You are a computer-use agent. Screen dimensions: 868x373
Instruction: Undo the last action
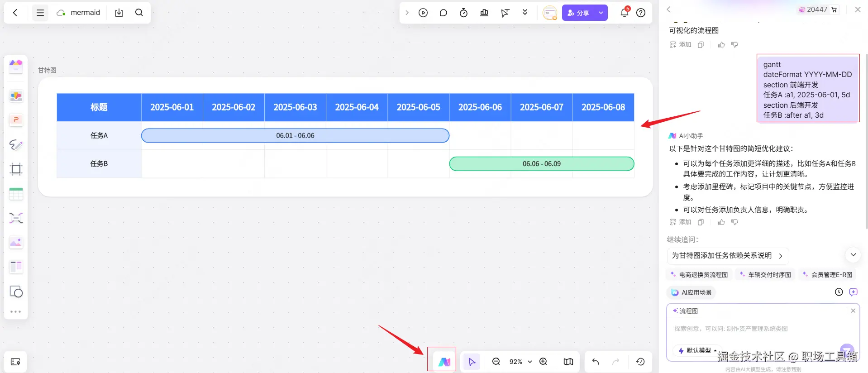coord(596,362)
